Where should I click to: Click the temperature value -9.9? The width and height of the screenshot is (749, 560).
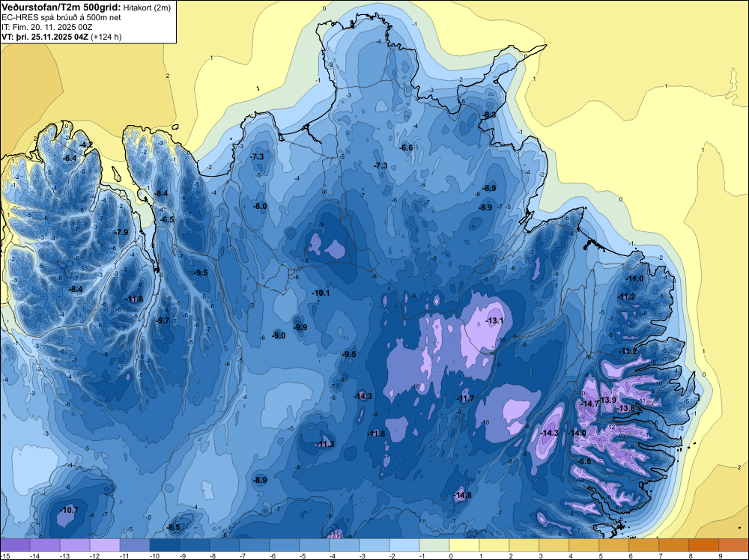point(300,327)
